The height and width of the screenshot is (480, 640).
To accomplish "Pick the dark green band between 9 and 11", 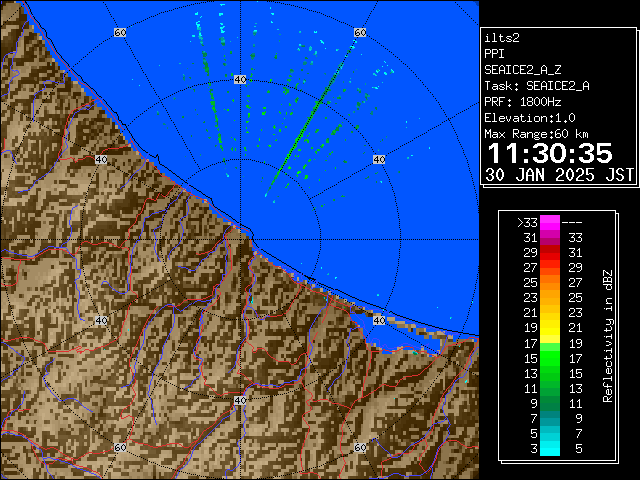I will click(550, 403).
